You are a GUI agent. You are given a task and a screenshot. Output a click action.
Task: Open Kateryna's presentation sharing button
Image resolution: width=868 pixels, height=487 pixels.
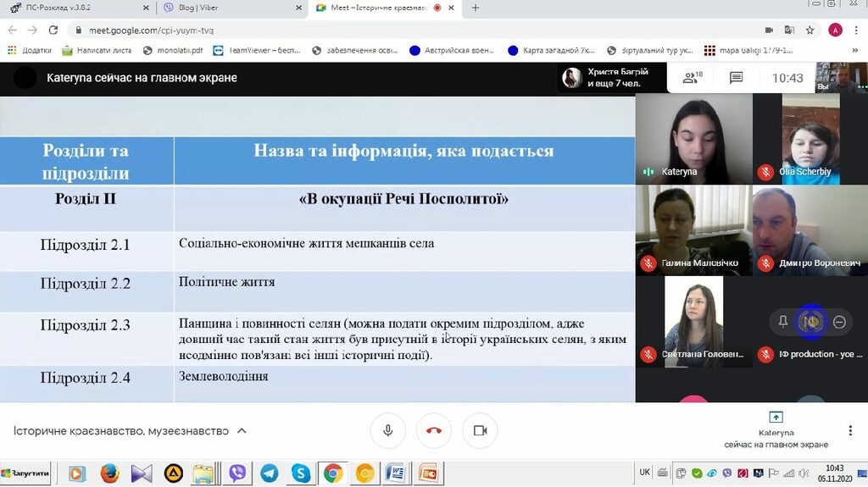point(776,431)
